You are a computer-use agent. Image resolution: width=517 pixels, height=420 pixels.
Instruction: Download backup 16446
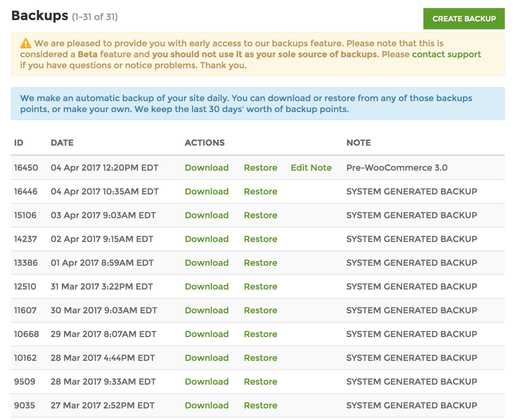pyautogui.click(x=207, y=191)
